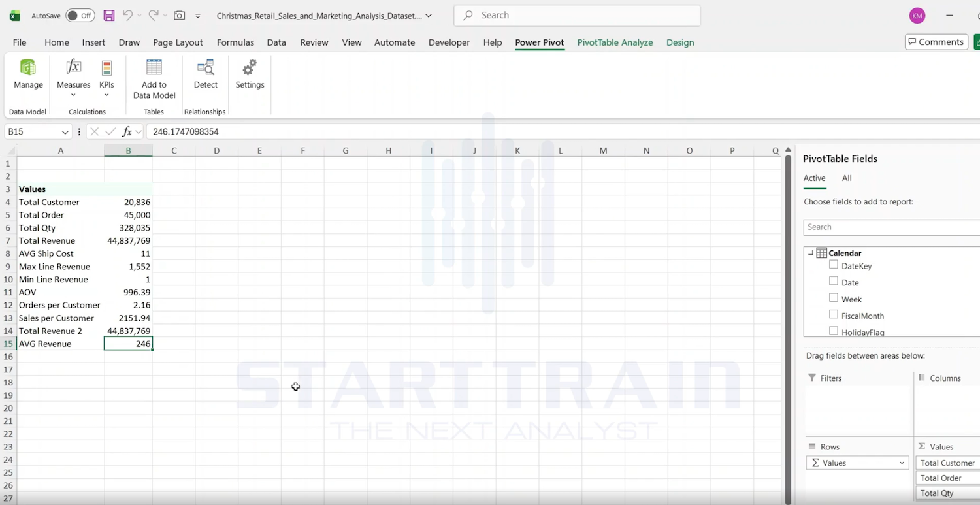Open the Name Box dropdown

click(x=65, y=132)
